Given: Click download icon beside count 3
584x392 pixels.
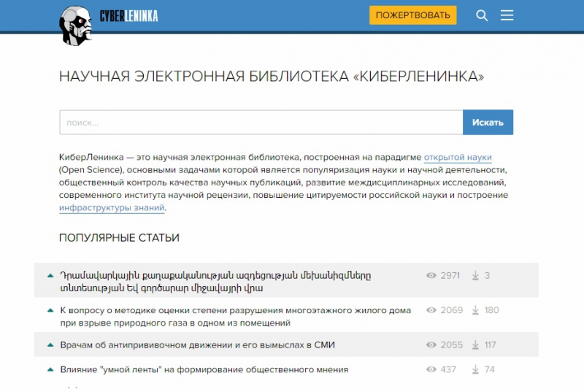Looking at the screenshot, I should [475, 276].
